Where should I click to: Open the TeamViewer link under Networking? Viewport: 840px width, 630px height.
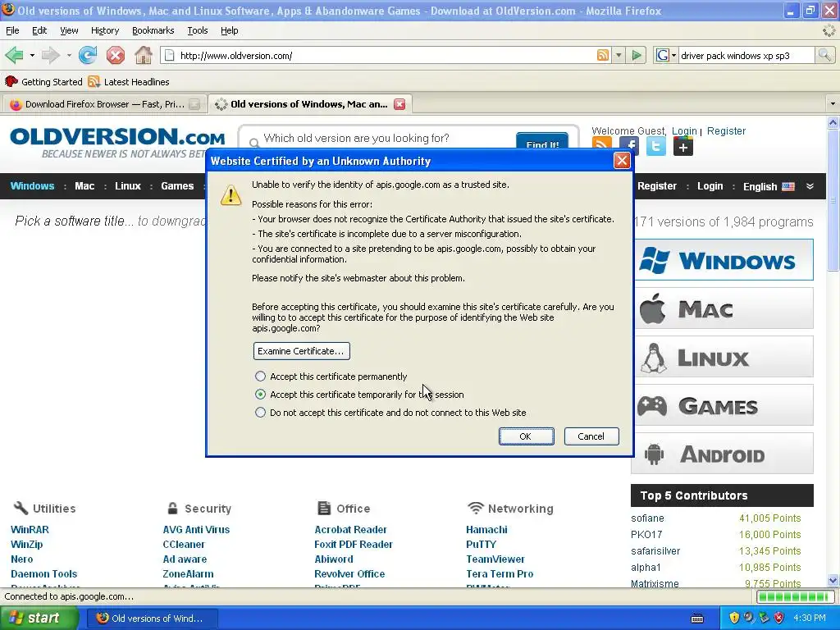click(x=495, y=559)
